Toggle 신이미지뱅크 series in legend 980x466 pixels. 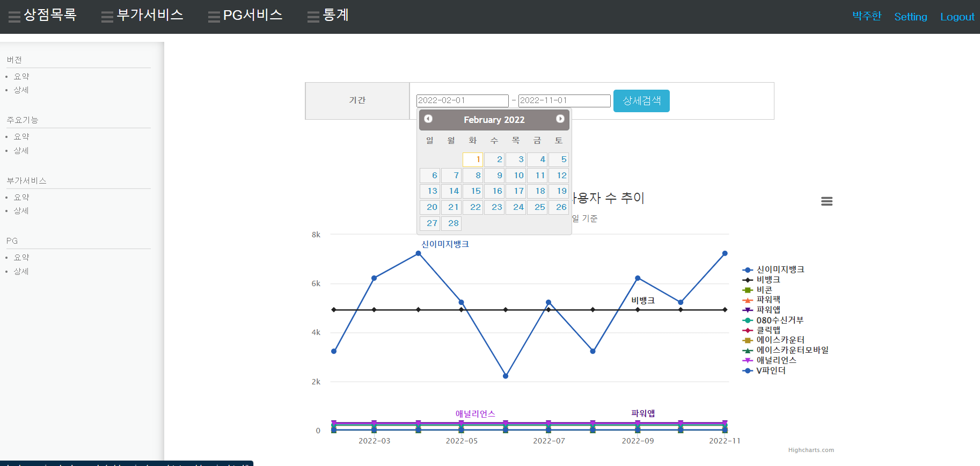coord(773,270)
